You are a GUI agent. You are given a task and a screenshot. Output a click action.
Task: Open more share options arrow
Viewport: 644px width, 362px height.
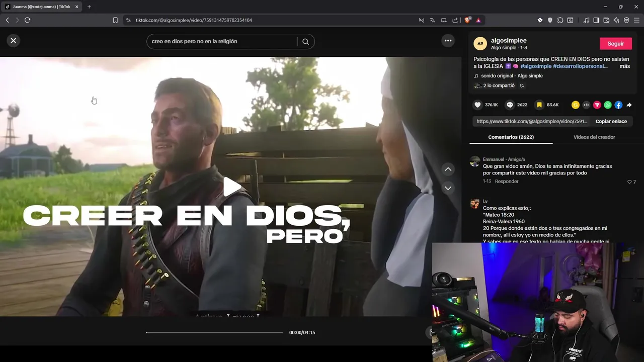pyautogui.click(x=629, y=105)
